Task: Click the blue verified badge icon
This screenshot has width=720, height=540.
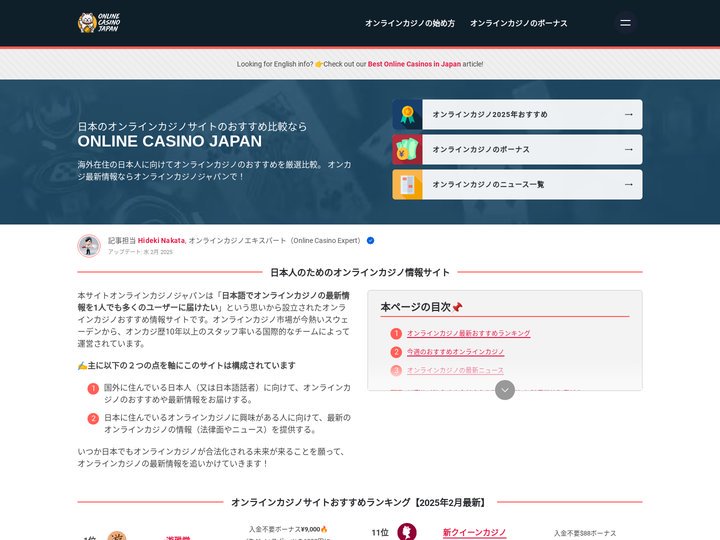Action: point(370,241)
